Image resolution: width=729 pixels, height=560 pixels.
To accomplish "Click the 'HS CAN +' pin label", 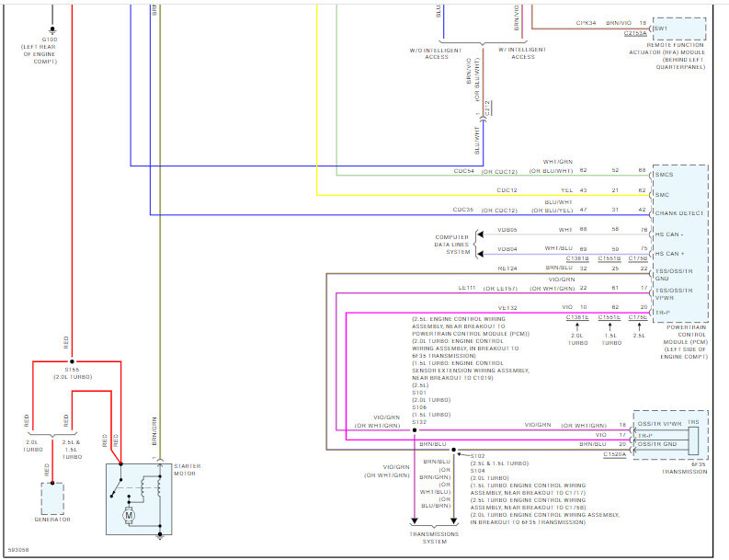I will (x=669, y=254).
